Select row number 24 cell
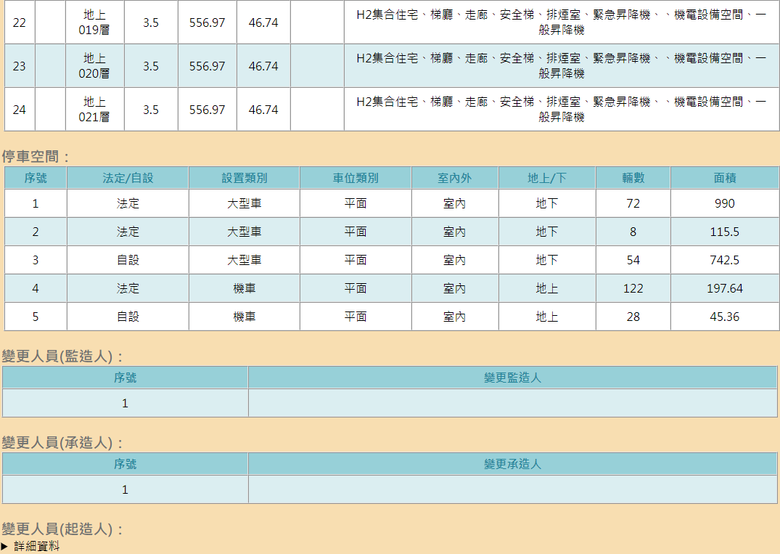 click(19, 109)
